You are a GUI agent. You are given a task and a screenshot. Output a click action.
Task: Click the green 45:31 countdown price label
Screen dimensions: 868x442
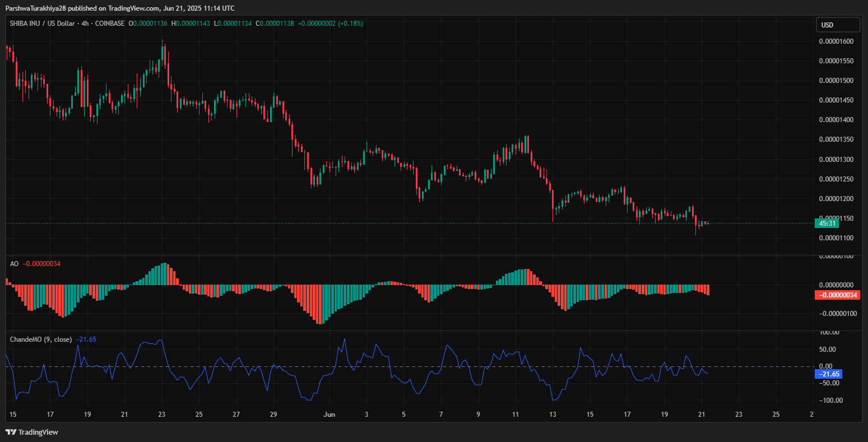tap(827, 224)
